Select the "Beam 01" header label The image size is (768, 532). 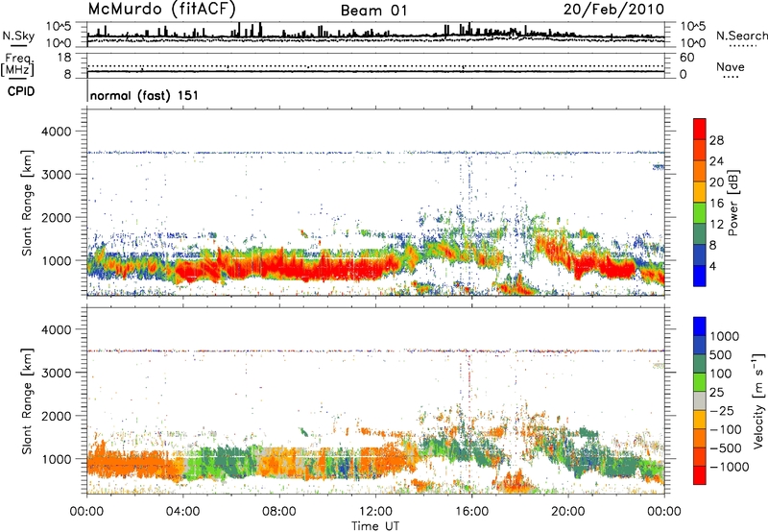[x=373, y=11]
